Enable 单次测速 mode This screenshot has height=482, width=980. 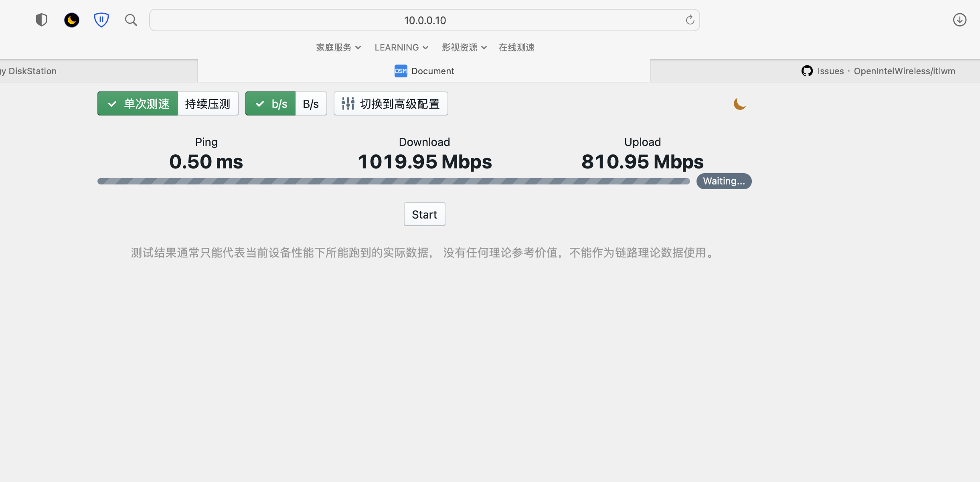(x=138, y=103)
